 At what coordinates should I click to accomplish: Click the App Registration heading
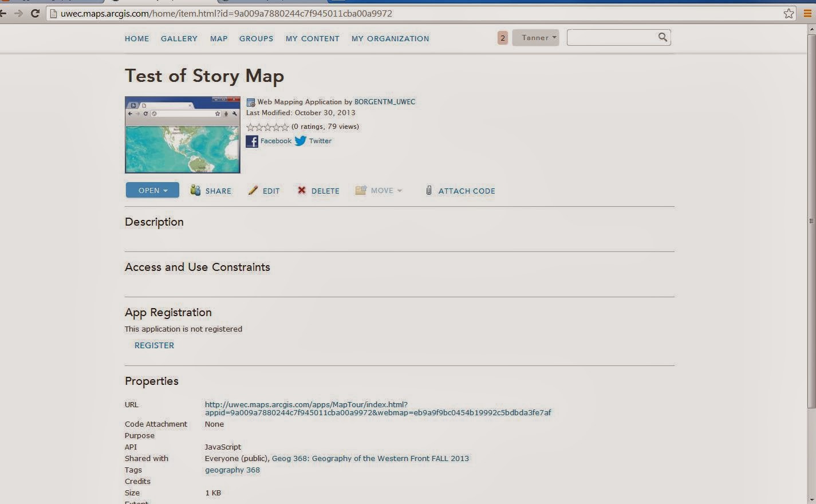tap(168, 313)
